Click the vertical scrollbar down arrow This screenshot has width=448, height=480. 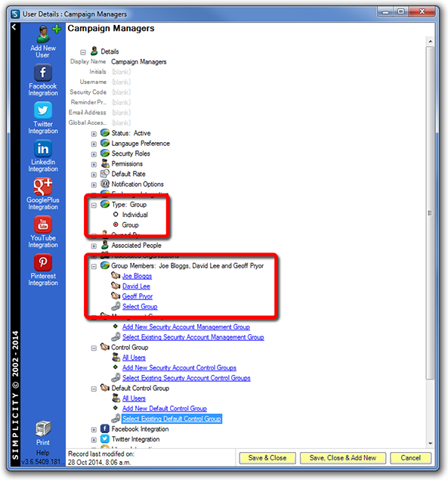click(431, 443)
